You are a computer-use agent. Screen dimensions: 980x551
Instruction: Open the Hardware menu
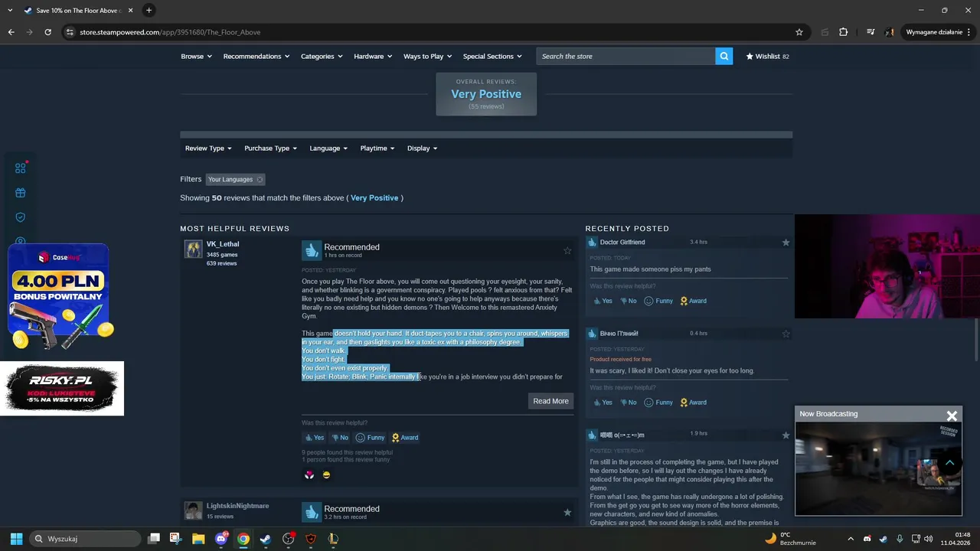[373, 56]
